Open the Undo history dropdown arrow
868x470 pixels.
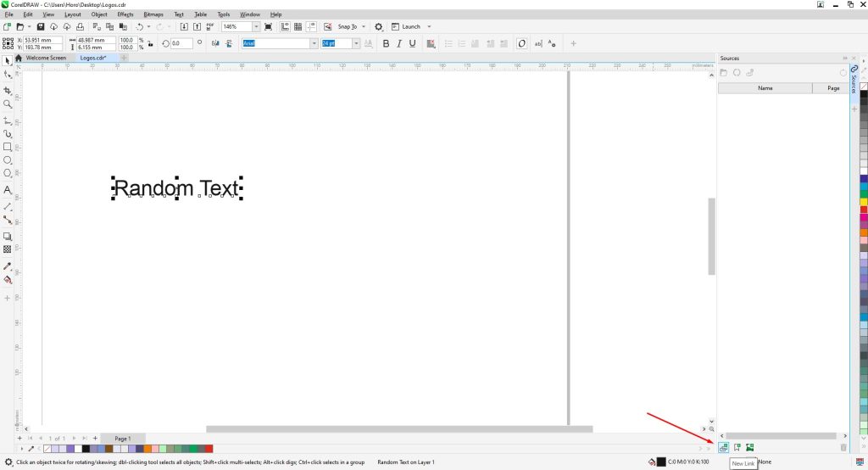tap(149, 26)
